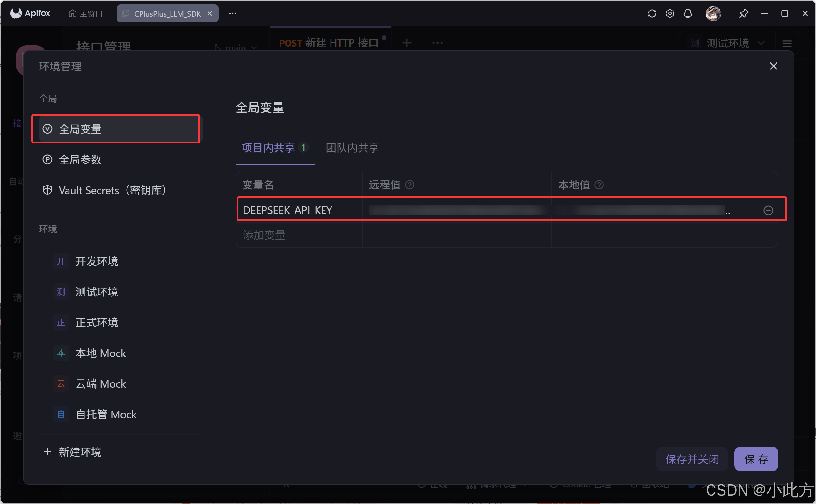Select the 本地 Mock environment
This screenshot has width=816, height=504.
coord(121,353)
